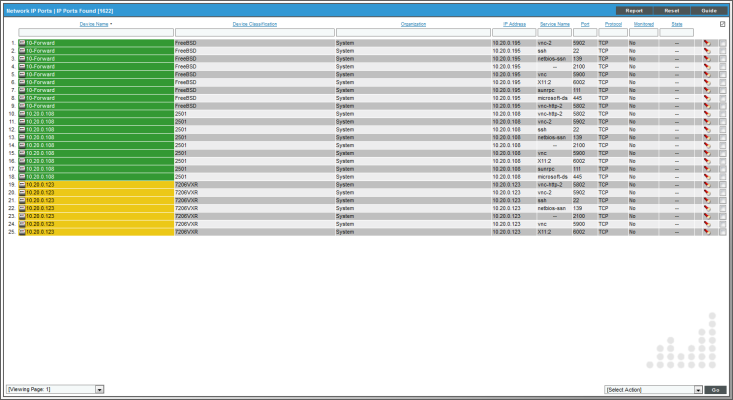Check the checkbox for row 10
733x400 pixels.
723,114
